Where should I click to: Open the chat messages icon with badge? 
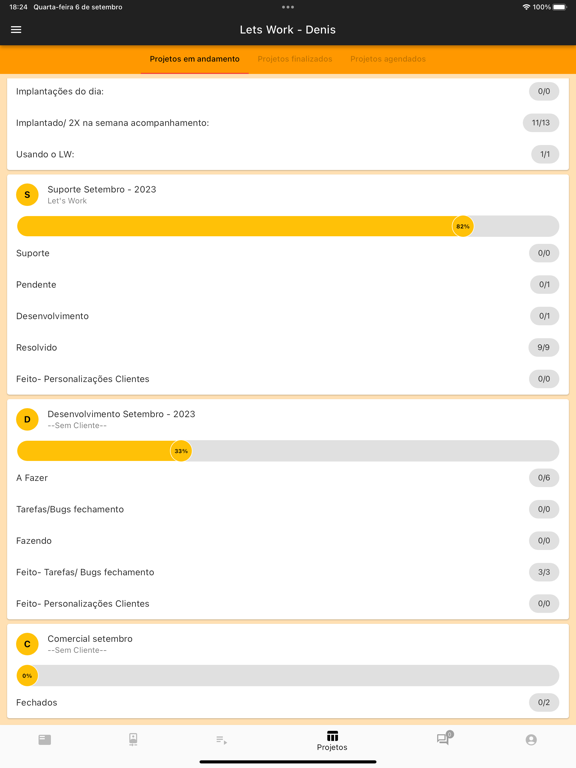click(x=445, y=738)
